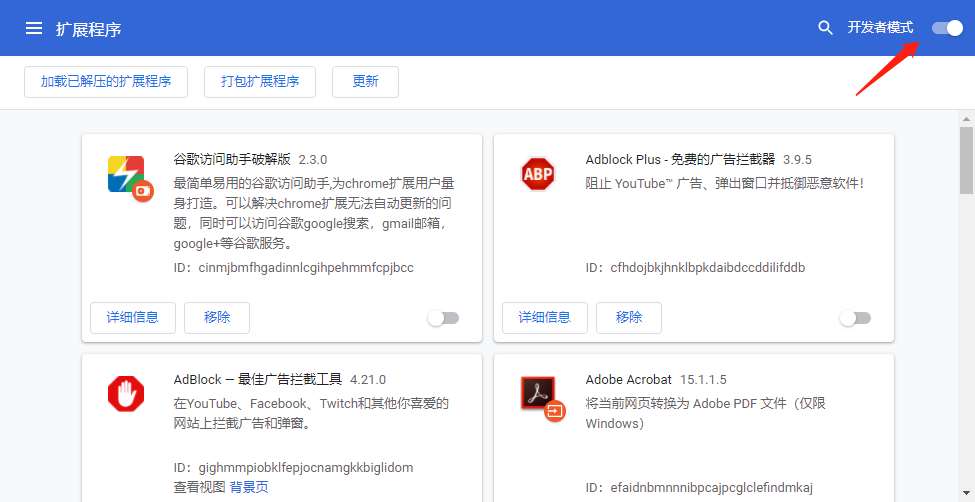Click the Adobe Acrobat title text
The image size is (975, 502).
(629, 379)
